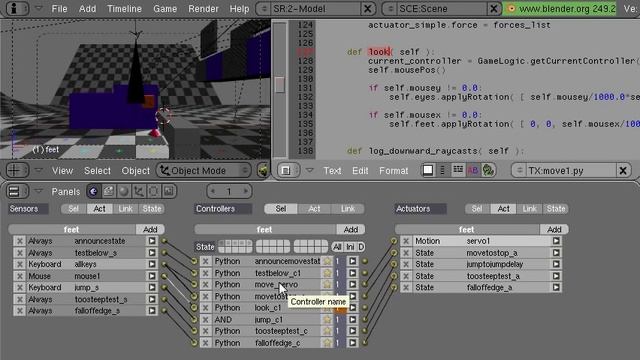Increase the current frame number arrow
This screenshot has width=640, height=360.
click(246, 191)
